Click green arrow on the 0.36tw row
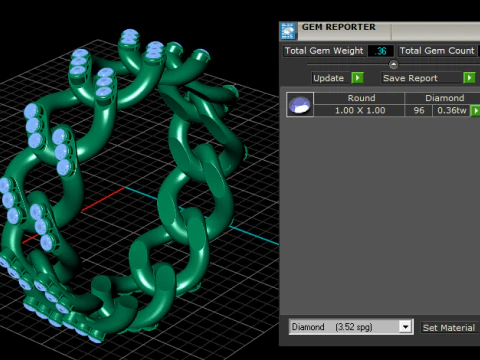480x360 pixels. (475, 111)
